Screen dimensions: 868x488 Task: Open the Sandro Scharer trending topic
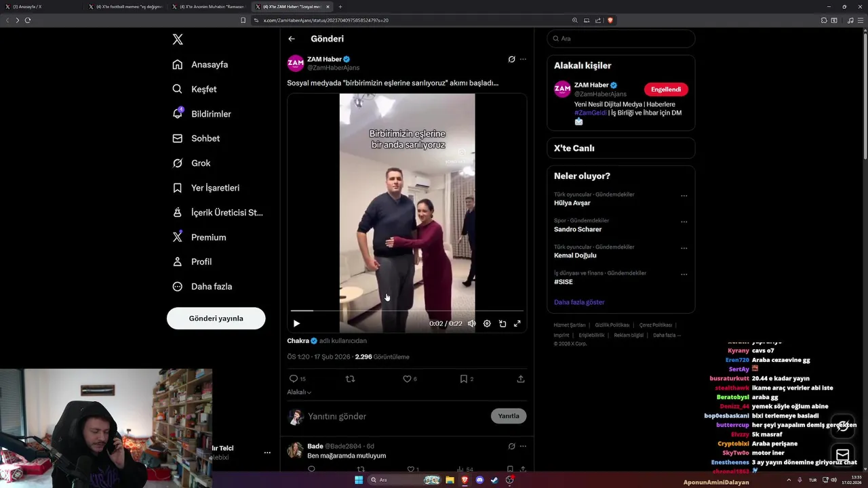pyautogui.click(x=578, y=229)
